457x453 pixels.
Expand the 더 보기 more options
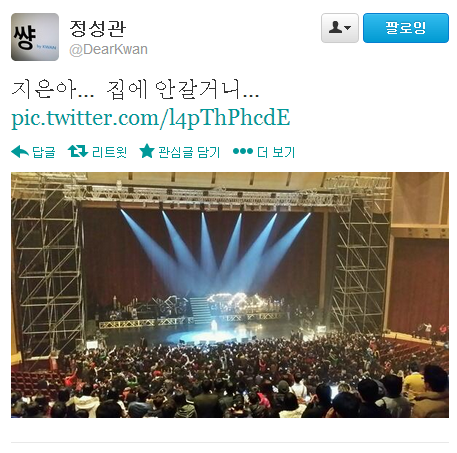click(276, 152)
